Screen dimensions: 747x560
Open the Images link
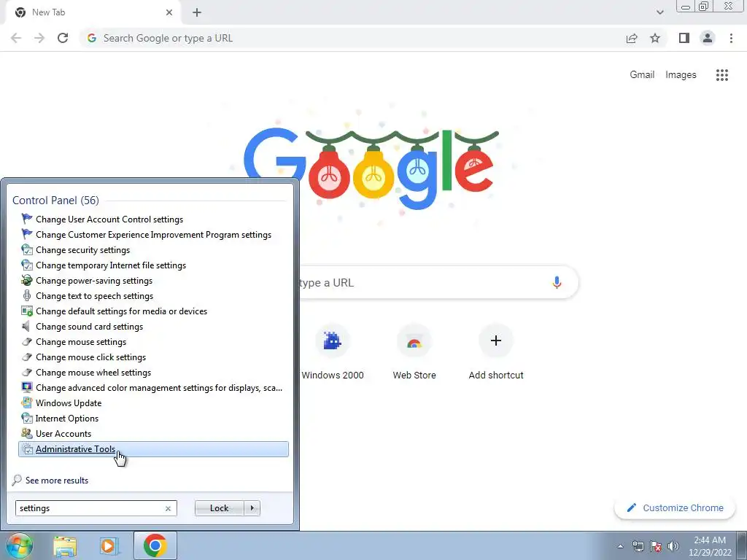(x=681, y=75)
